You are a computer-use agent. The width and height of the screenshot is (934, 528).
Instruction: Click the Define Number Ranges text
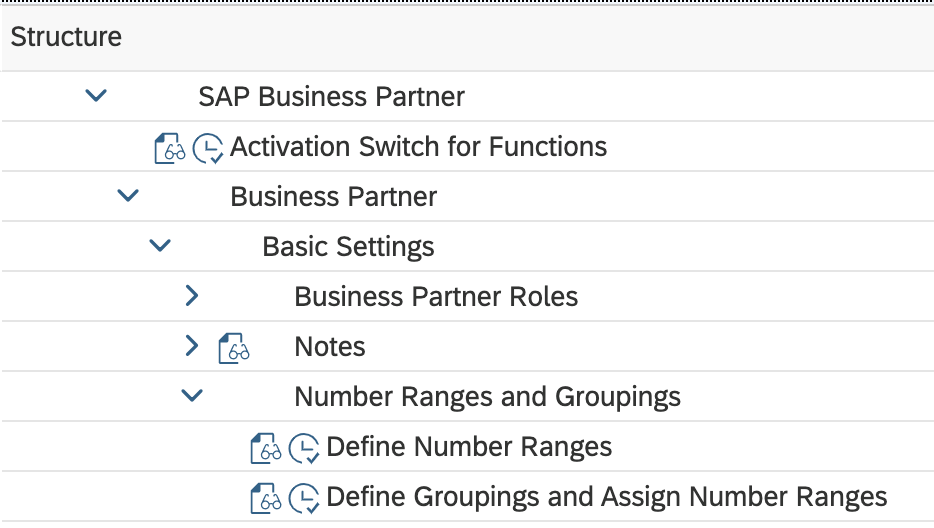click(469, 447)
